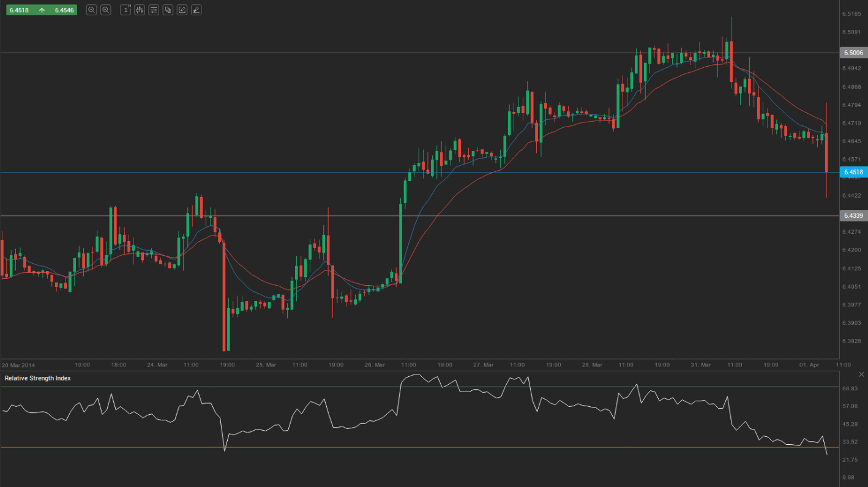The height and width of the screenshot is (487, 868).
Task: Click the green 6.4518 price quote box
Action: coord(20,10)
